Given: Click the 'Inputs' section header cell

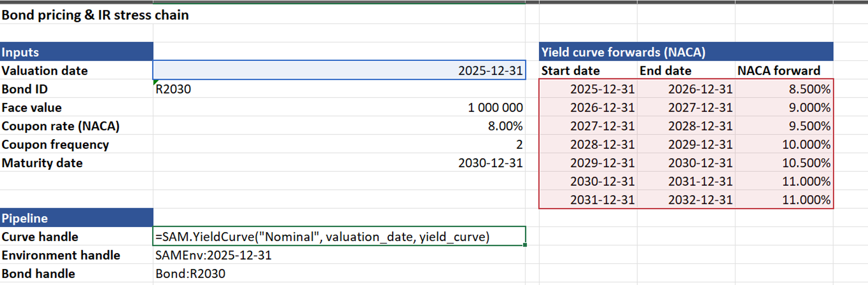Looking at the screenshot, I should click(76, 52).
